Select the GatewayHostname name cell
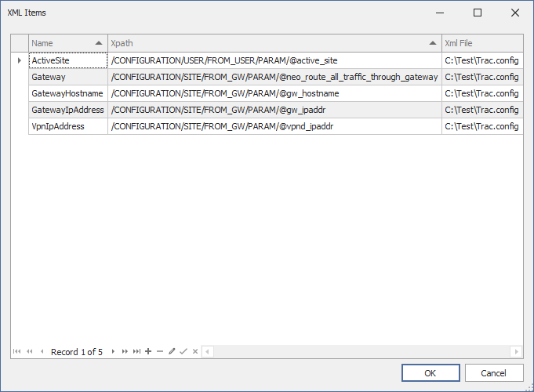Screen dimensions: 534x392 point(68,93)
